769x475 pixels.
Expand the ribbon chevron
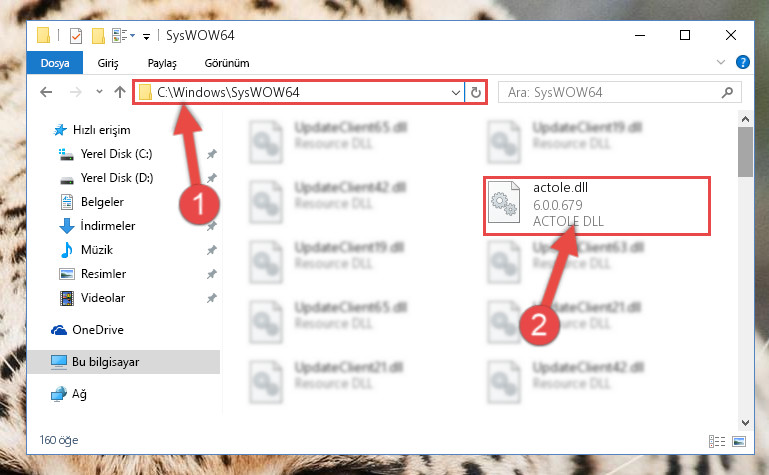point(721,62)
